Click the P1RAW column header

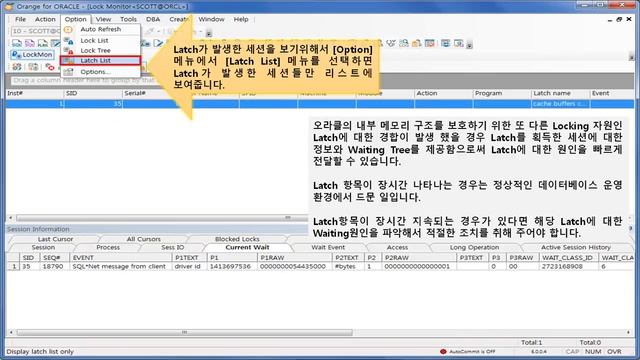tap(296, 258)
